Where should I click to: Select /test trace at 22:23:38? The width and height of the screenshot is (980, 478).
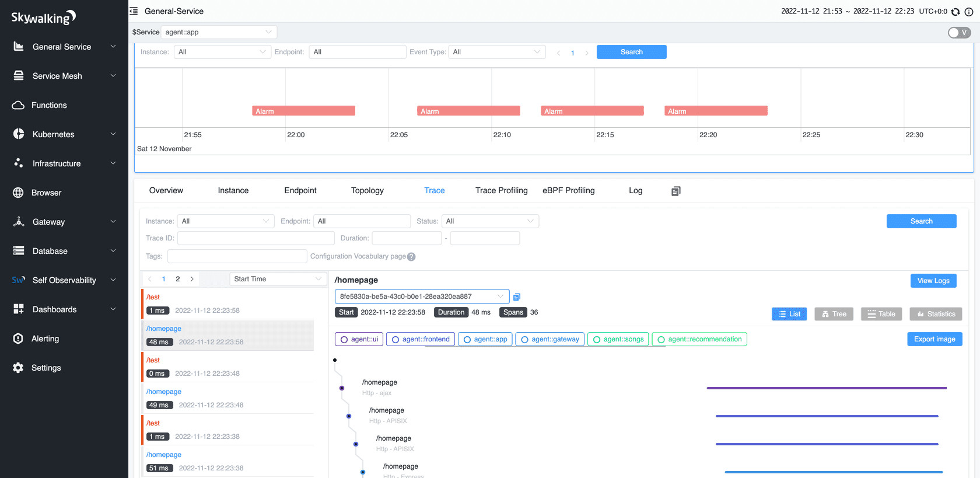tap(228, 430)
